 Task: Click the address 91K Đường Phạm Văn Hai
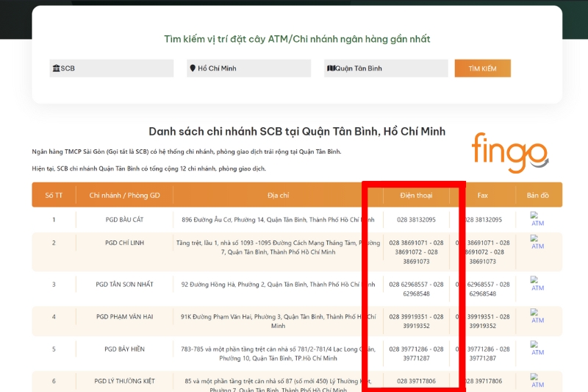tap(279, 321)
